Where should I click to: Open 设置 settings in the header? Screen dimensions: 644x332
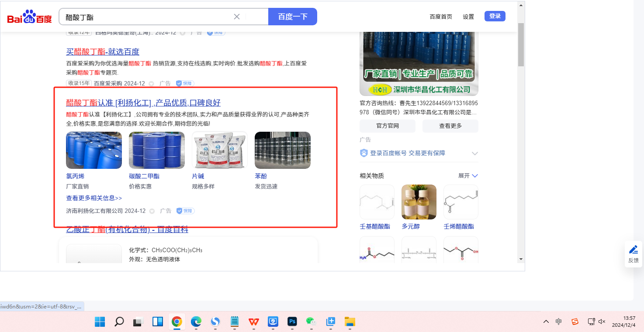point(468,17)
